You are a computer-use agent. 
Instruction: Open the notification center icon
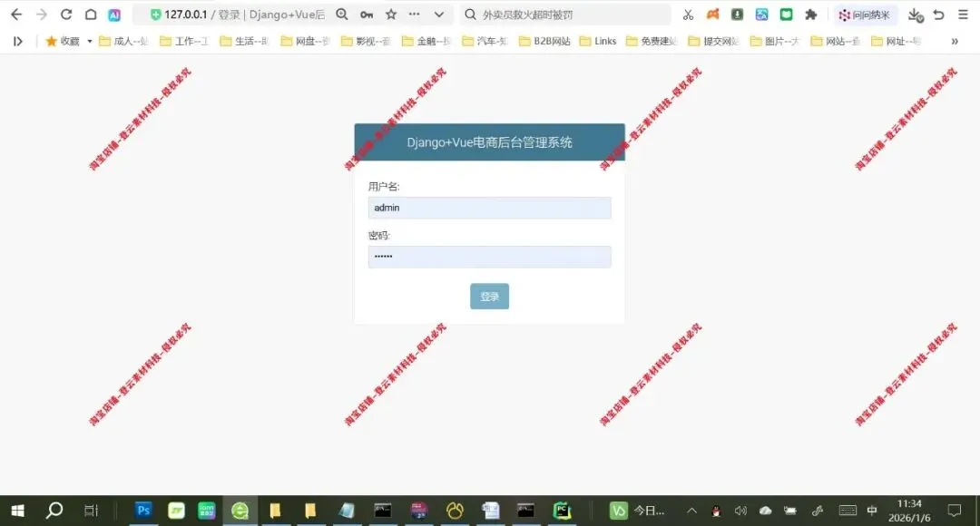pos(955,511)
